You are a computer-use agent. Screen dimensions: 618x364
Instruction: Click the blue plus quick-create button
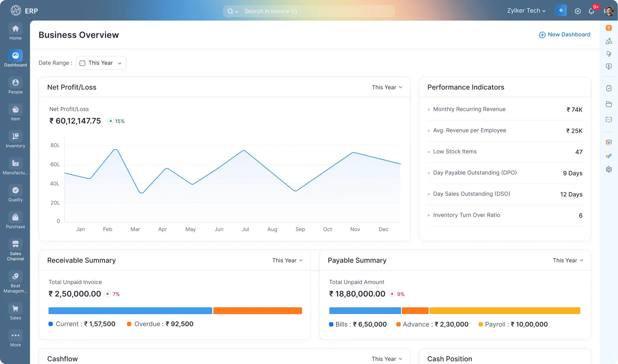pyautogui.click(x=560, y=10)
